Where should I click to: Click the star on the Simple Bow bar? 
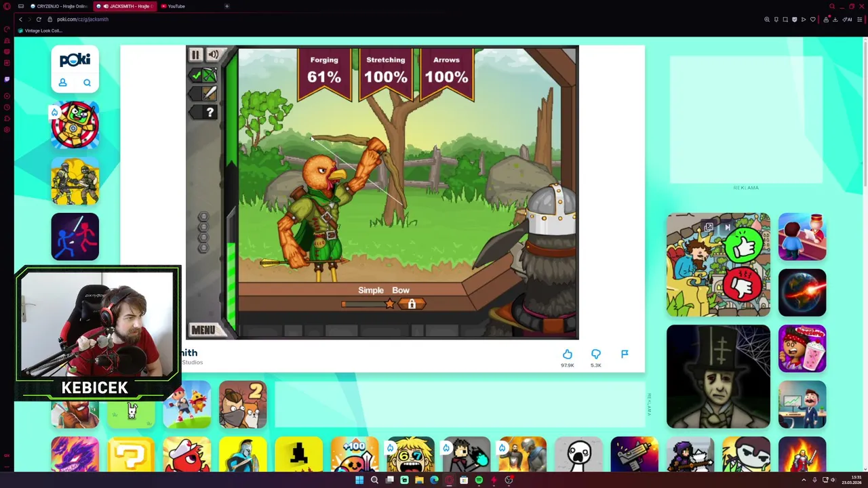pos(390,304)
